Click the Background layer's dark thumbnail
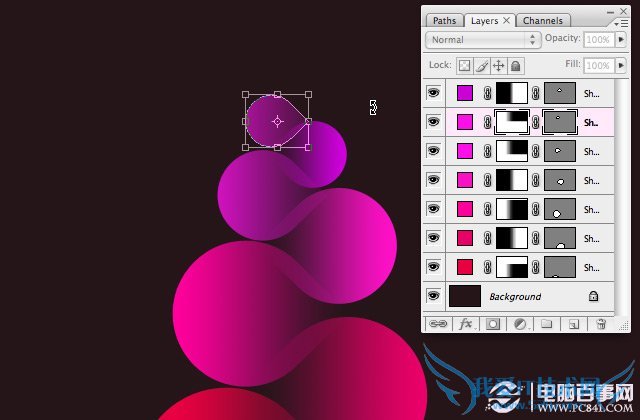 tap(465, 296)
